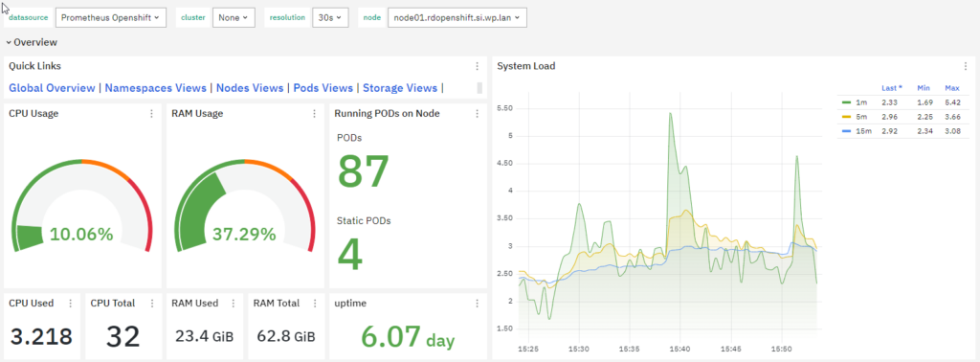This screenshot has height=362, width=980.
Task: Sort legend by Min column
Action: [923, 88]
